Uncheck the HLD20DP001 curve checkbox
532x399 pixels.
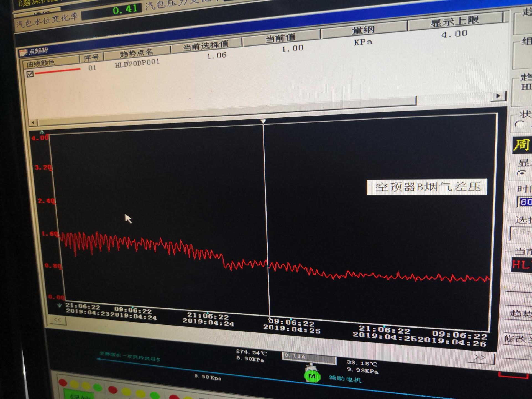click(x=30, y=74)
